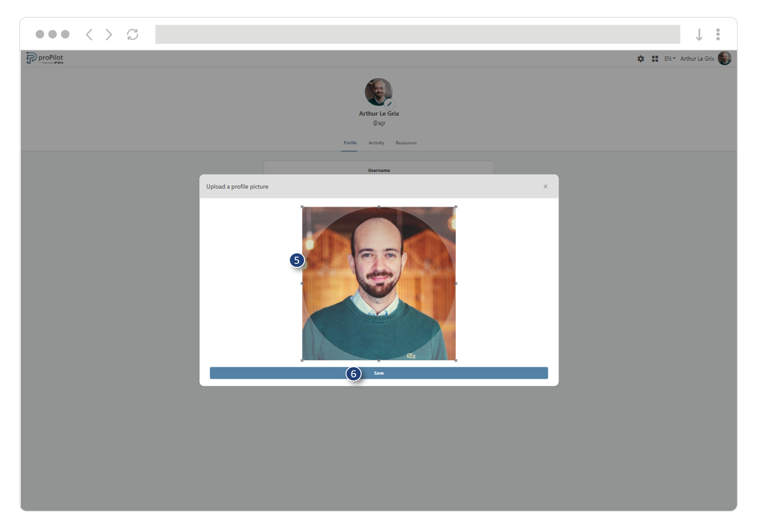Click the 'Upload a profile picture' dialog title
The image size is (757, 532).
pos(237,187)
